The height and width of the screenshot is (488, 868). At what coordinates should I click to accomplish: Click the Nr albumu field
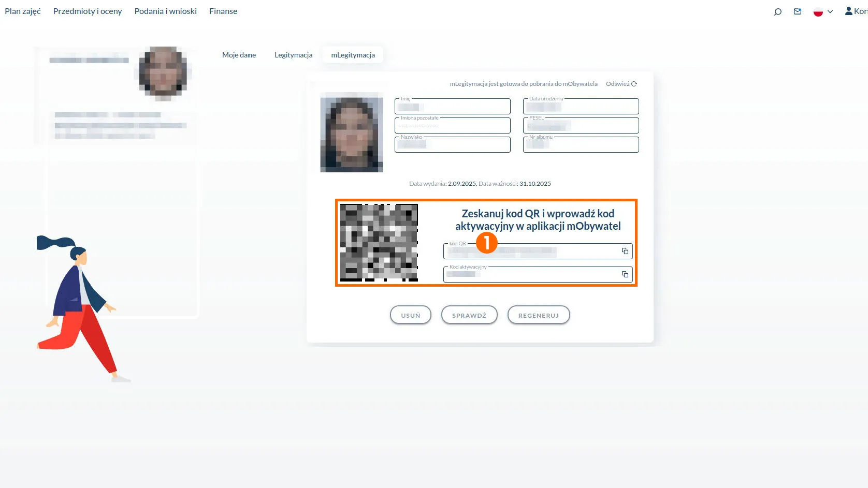(581, 144)
